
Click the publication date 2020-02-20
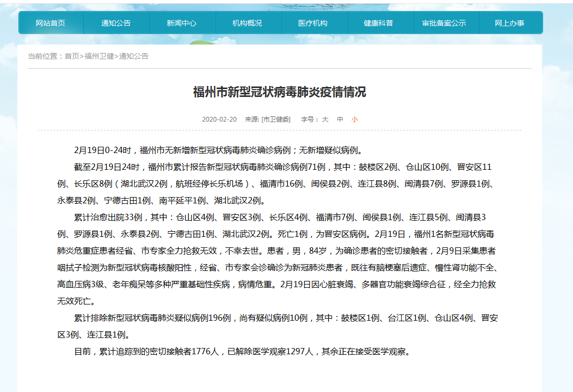click(x=219, y=119)
